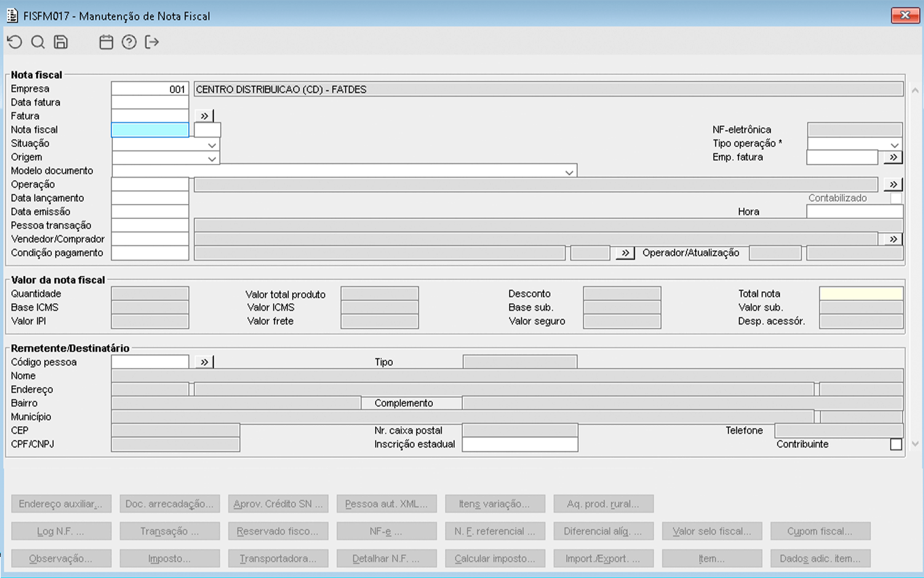
Task: Toggle the Contribuinte checkbox
Action: click(896, 444)
